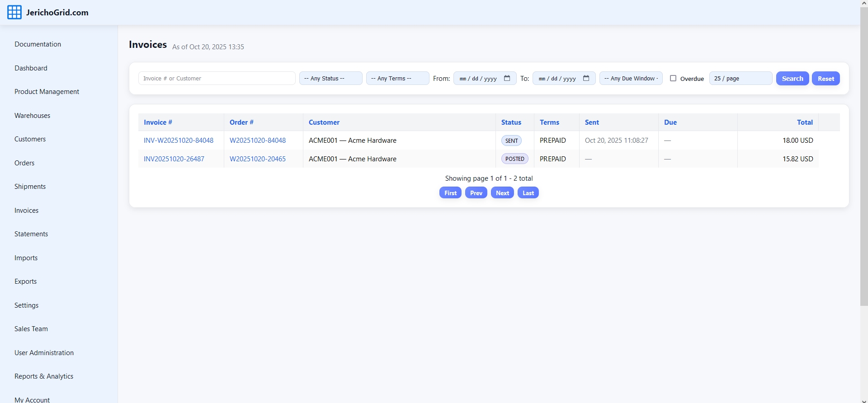The height and width of the screenshot is (403, 868).
Task: Expand the Any Status dropdown
Action: 331,78
